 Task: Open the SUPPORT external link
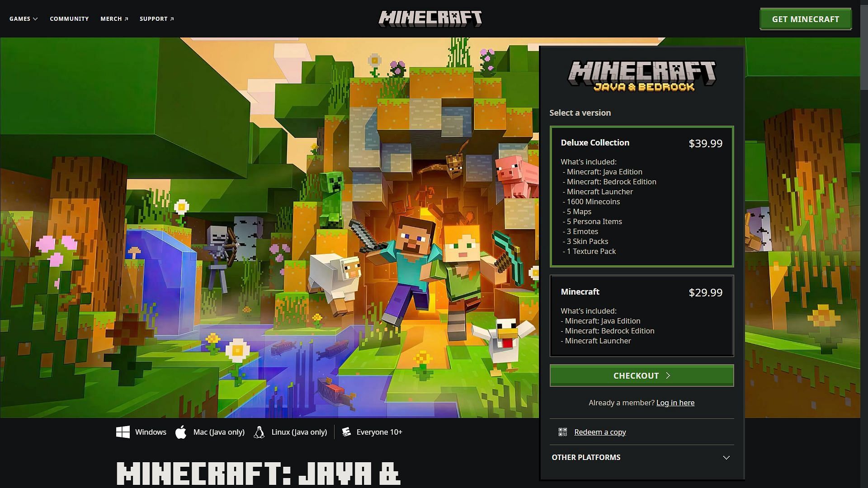[156, 19]
